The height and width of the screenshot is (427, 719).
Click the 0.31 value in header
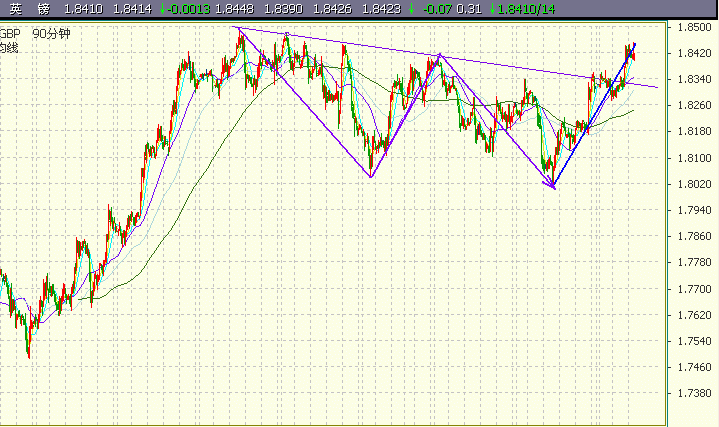tap(469, 9)
